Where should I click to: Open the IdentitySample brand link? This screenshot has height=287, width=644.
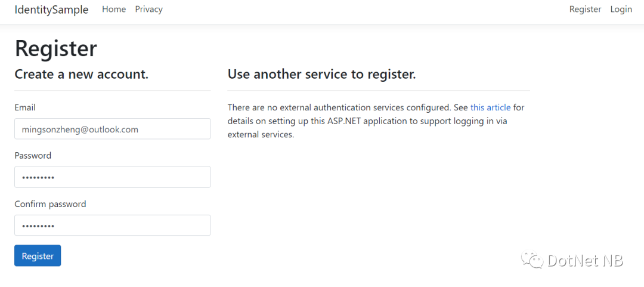(51, 10)
